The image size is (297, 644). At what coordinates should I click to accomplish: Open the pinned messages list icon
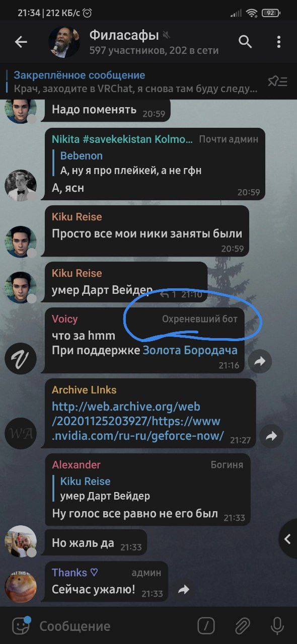[277, 82]
